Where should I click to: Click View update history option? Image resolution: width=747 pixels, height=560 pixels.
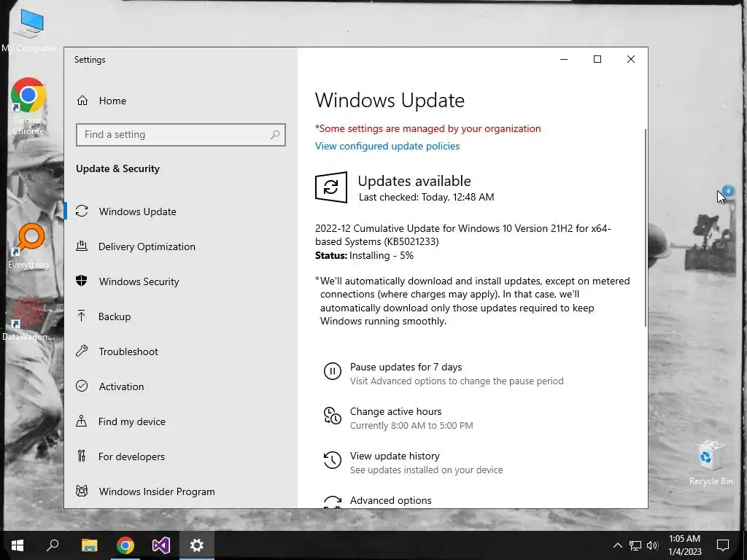click(x=395, y=456)
